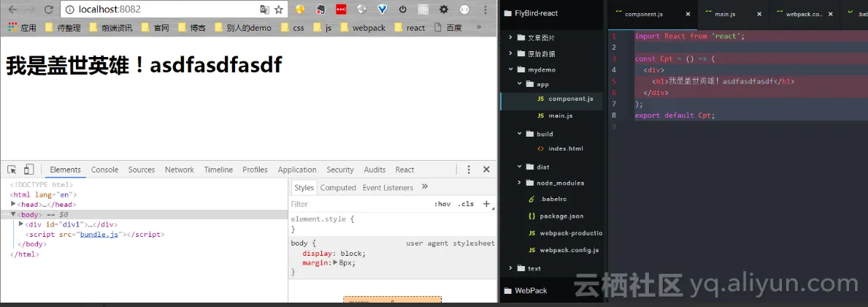The image size is (868, 307).
Task: Expand the 文章图片 folder in sidebar
Action: 511,38
